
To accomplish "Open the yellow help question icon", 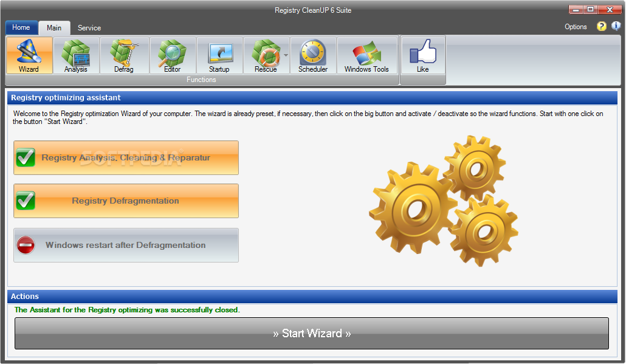I will 601,26.
